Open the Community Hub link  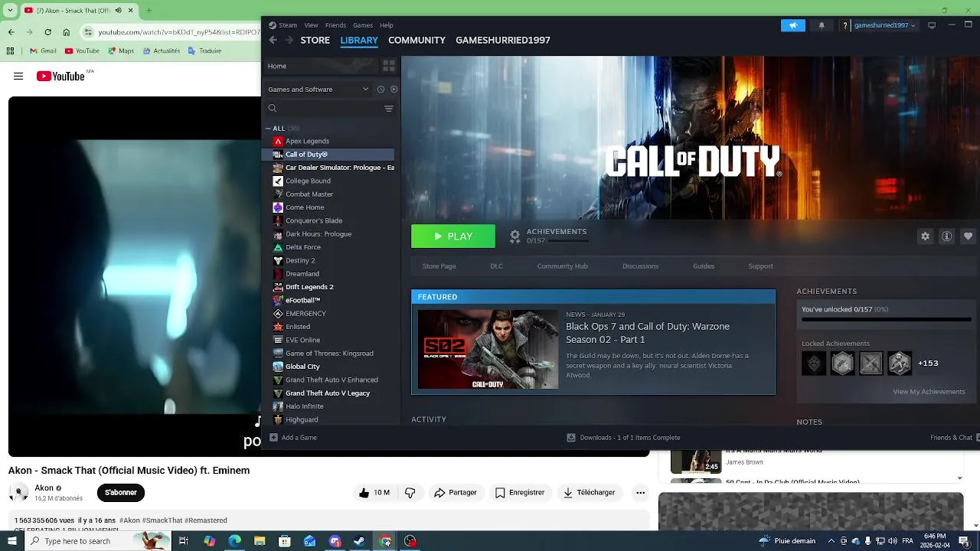(x=562, y=266)
